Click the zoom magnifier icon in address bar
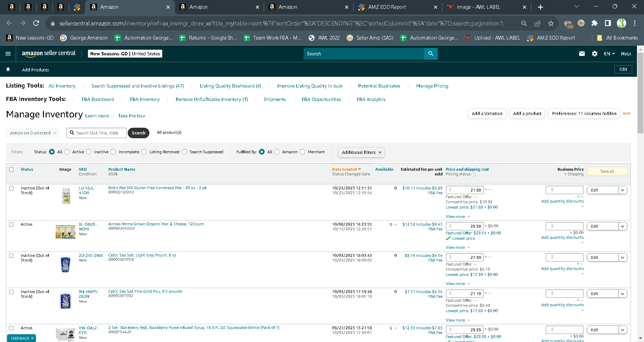 click(524, 23)
